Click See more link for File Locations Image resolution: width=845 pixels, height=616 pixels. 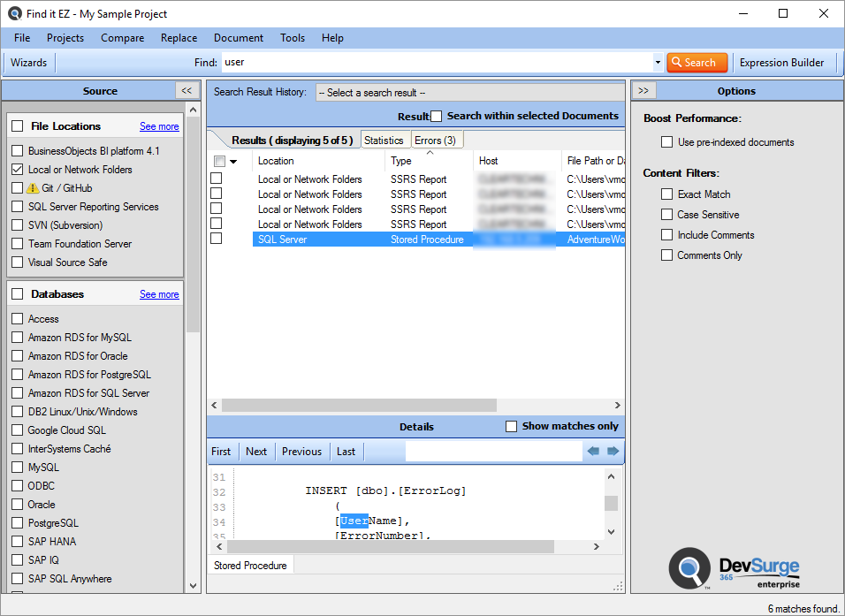[x=159, y=126]
